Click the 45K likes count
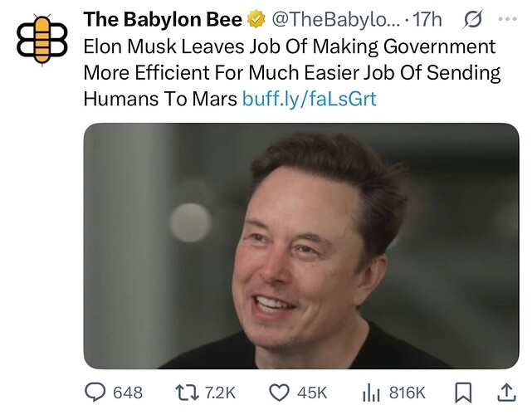Image resolution: width=532 pixels, height=415 pixels. [x=313, y=392]
